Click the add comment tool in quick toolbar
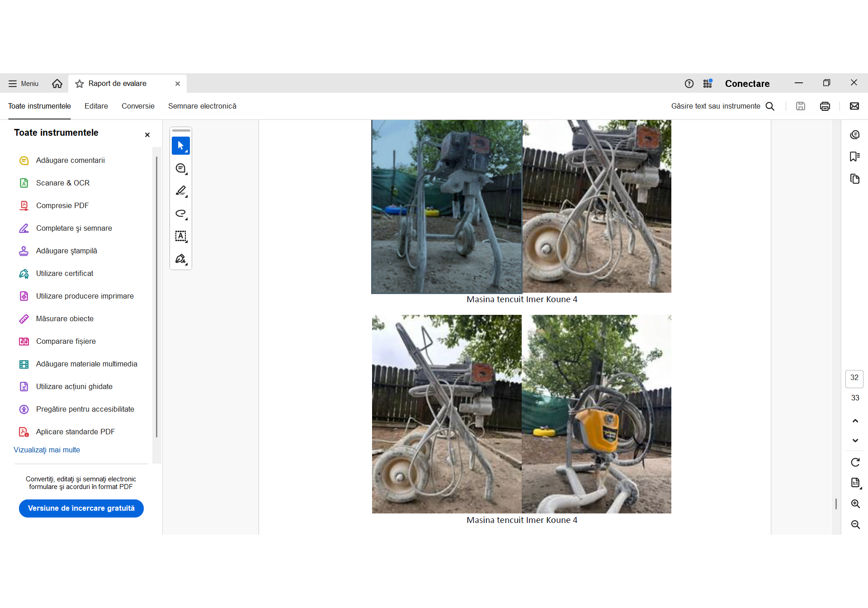Screen dimensions: 868x608 click(180, 168)
